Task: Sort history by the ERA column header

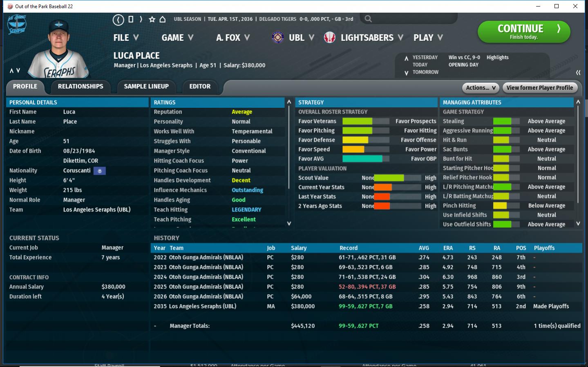Action: coord(448,248)
